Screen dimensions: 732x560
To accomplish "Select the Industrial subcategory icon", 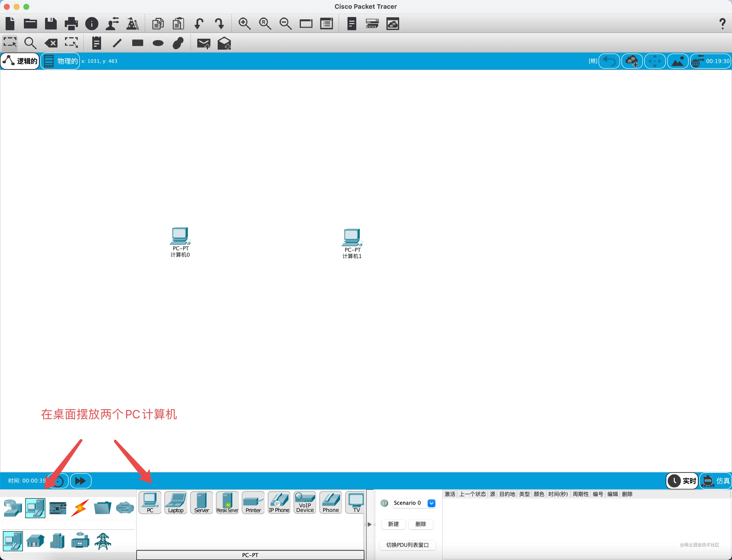I will [x=80, y=541].
